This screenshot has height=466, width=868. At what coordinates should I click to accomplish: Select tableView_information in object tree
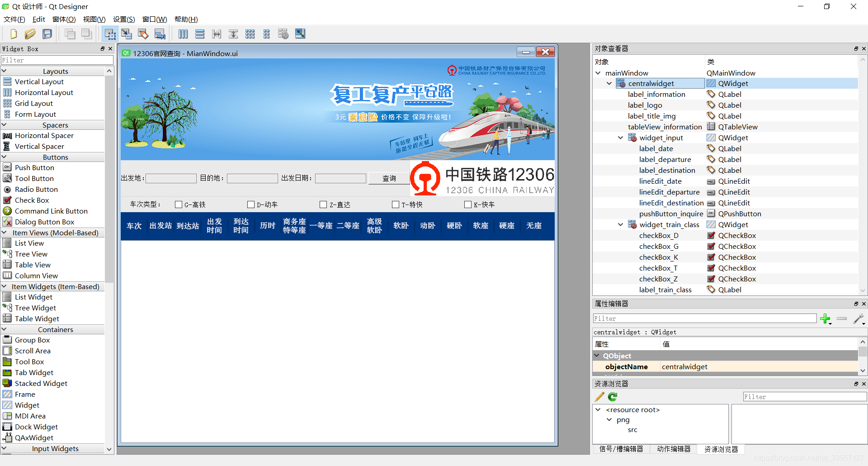point(665,127)
